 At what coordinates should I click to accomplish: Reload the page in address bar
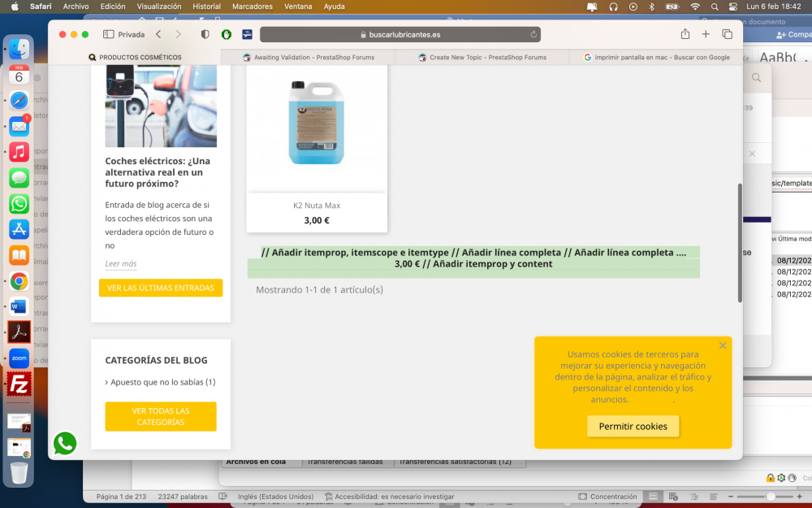point(533,35)
